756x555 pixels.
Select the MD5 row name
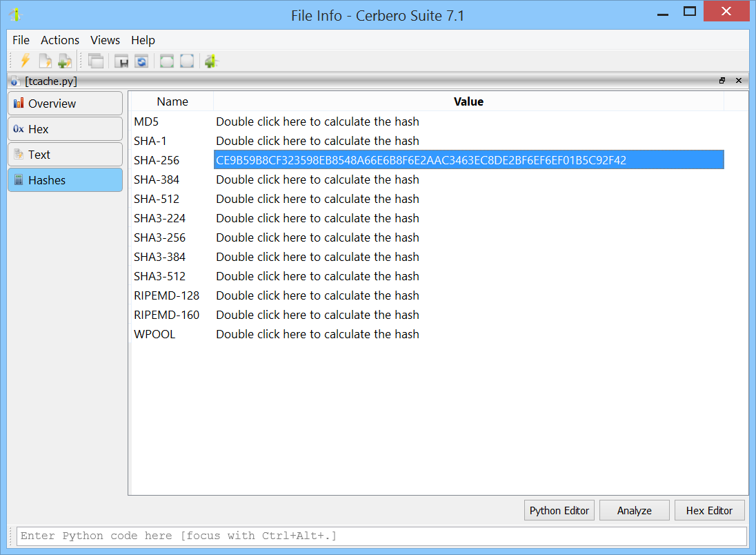pos(146,121)
